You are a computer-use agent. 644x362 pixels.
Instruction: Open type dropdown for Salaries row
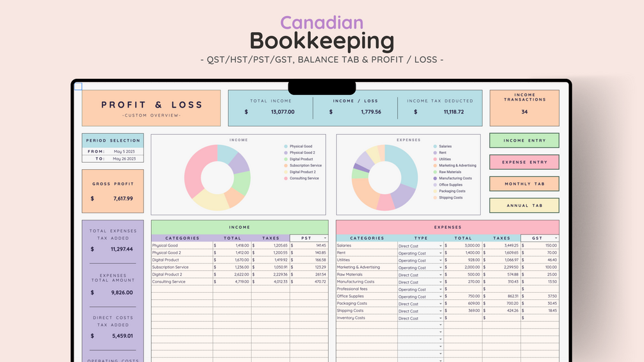tap(440, 246)
